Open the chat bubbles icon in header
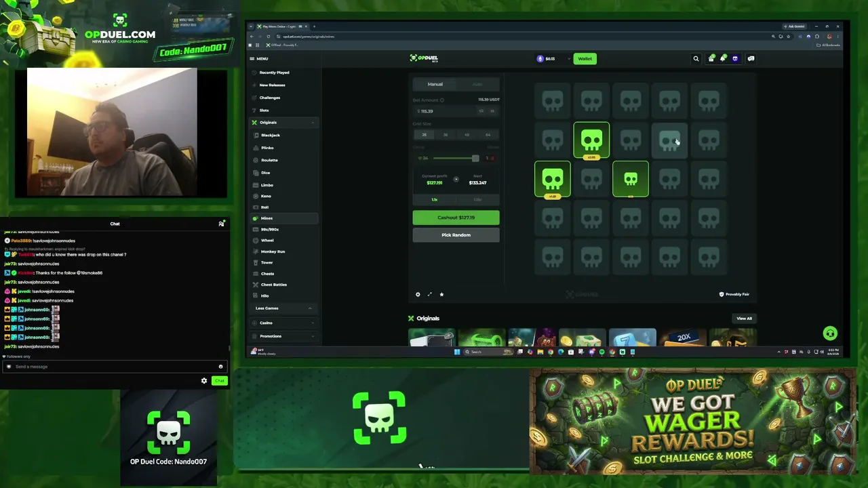The width and height of the screenshot is (868, 488). tap(751, 59)
